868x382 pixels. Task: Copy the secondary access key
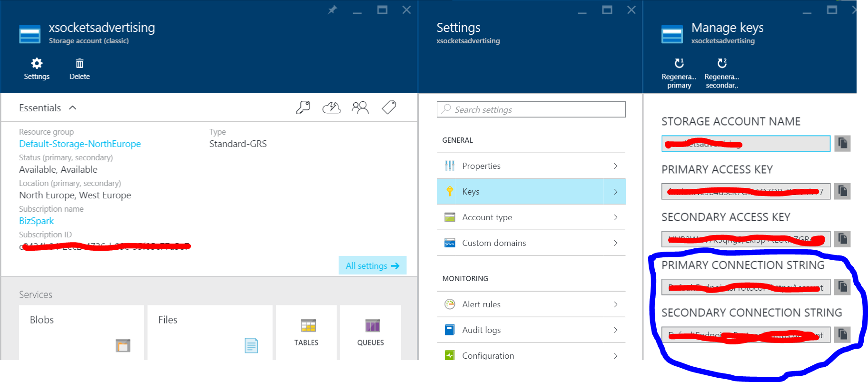842,239
